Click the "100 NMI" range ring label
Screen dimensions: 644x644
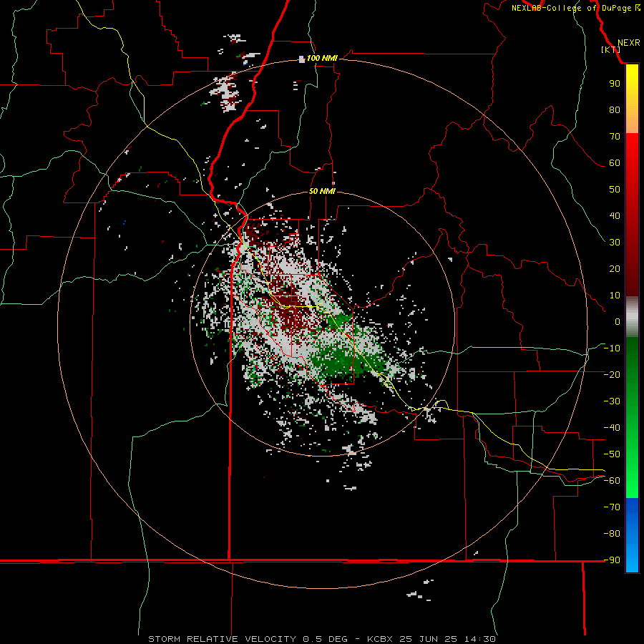322,58
